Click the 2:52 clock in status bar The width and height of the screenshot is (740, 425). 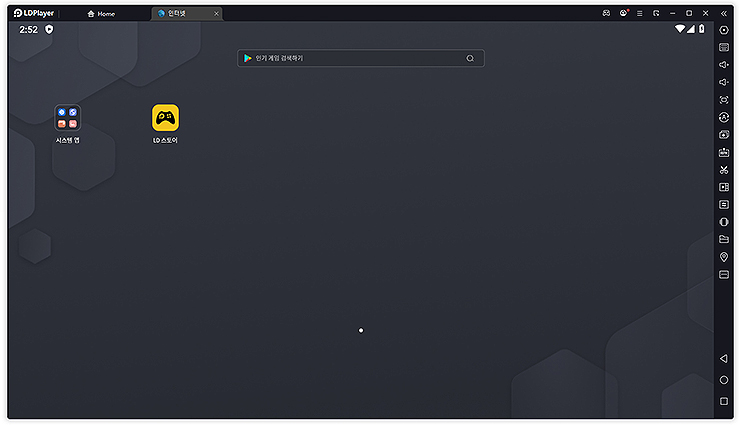pyautogui.click(x=28, y=30)
